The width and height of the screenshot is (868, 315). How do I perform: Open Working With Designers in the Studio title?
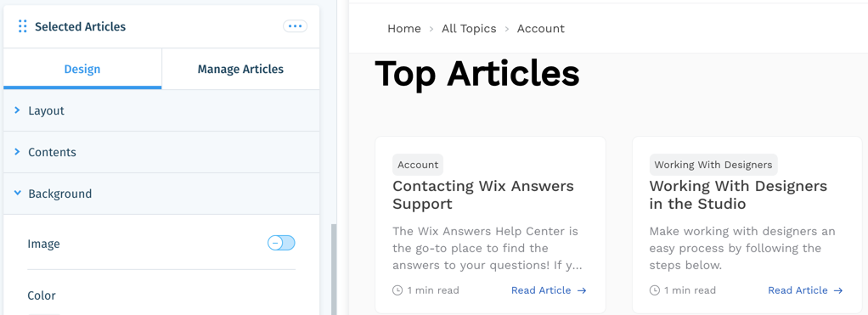[738, 195]
